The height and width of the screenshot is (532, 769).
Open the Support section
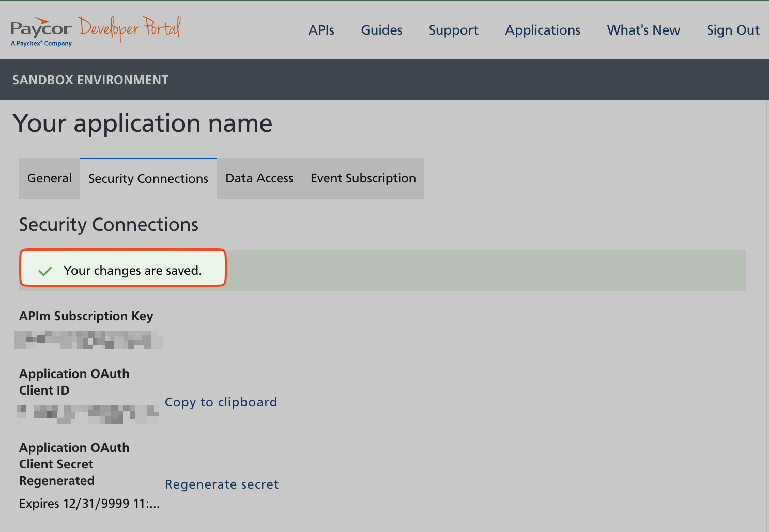(x=453, y=30)
